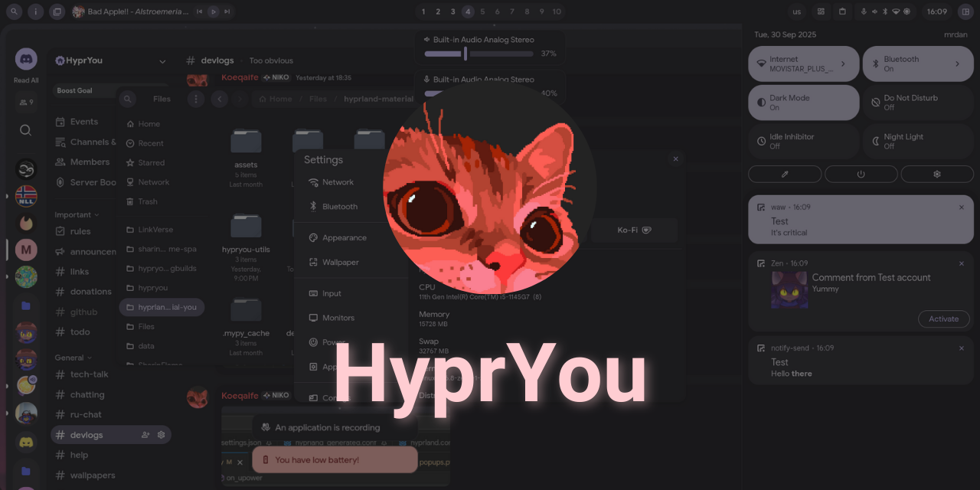Click the Activate button on Zen notification

point(943,319)
